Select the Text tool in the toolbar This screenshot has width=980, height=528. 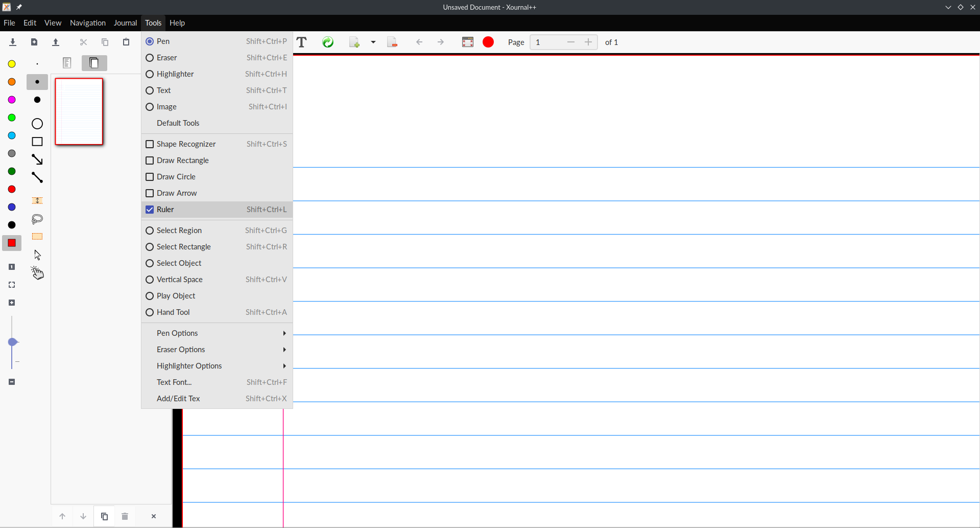(302, 42)
